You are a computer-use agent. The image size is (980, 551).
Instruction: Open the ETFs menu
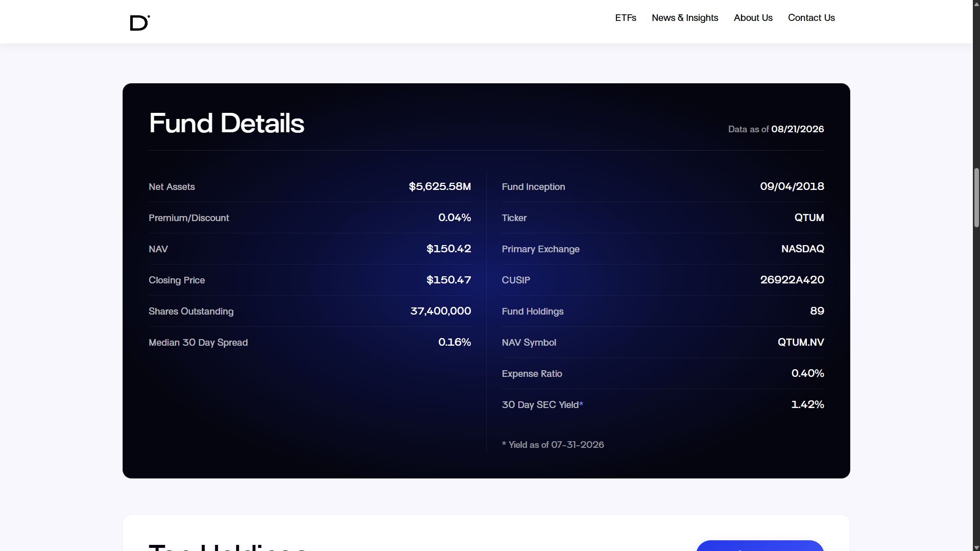(x=626, y=18)
